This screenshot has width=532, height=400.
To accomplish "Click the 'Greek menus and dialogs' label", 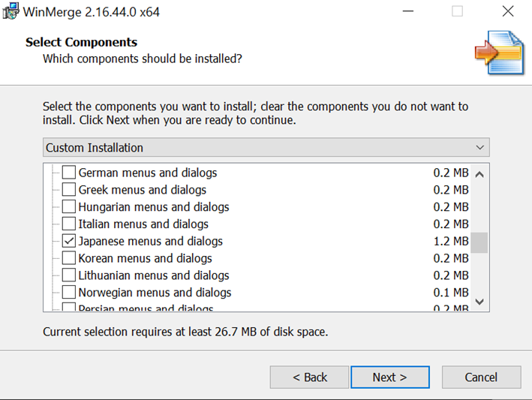I will coord(142,190).
